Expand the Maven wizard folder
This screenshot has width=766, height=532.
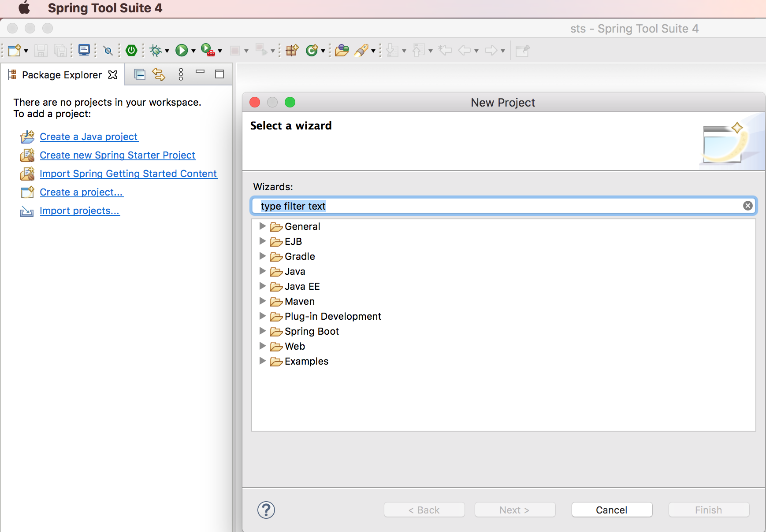[262, 301]
